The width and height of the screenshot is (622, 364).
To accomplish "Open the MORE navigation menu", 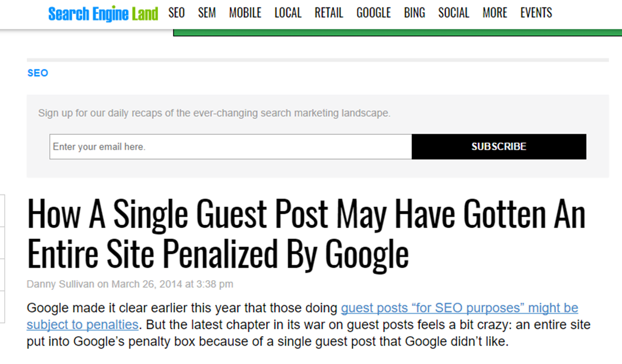I will [x=495, y=13].
